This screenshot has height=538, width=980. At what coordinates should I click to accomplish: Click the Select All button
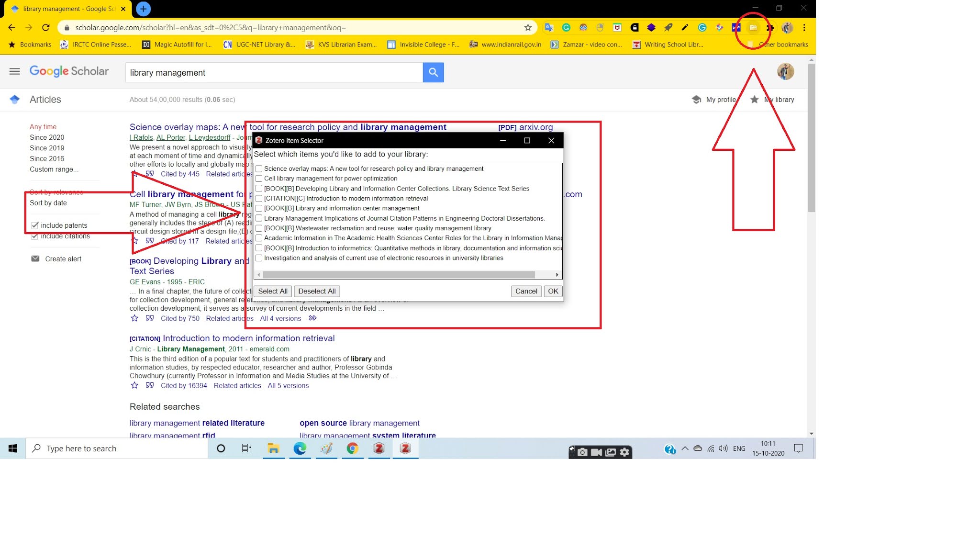[x=273, y=291]
